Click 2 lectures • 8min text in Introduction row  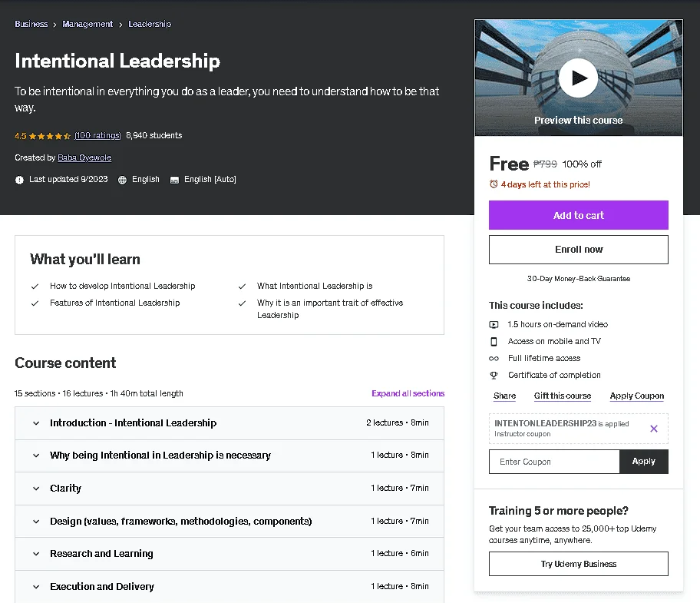coord(398,422)
